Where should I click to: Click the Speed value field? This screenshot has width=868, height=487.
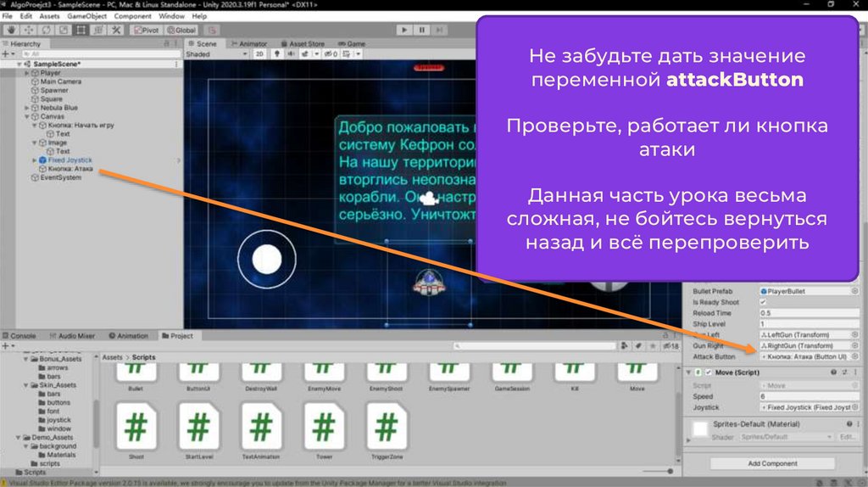810,397
